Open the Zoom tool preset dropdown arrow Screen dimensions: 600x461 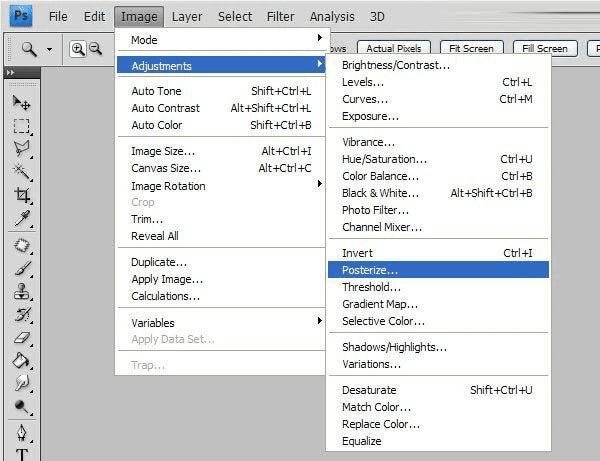click(x=49, y=49)
